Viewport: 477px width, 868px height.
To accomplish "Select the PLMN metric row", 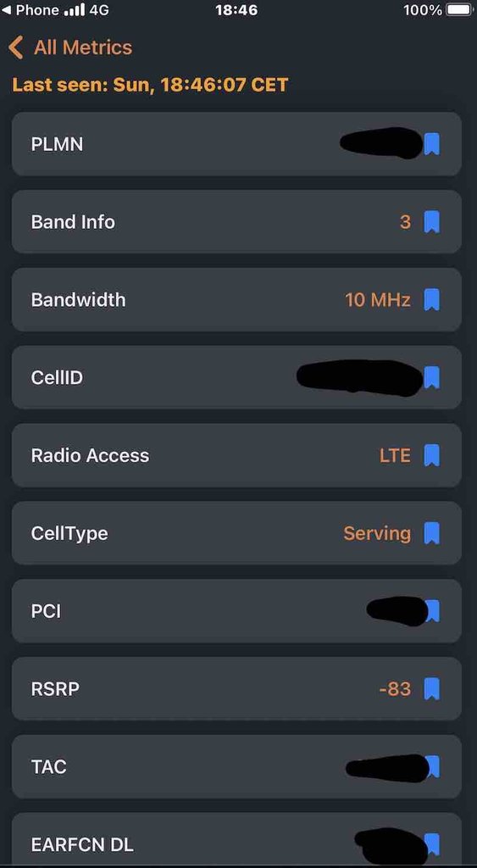I will tap(236, 144).
